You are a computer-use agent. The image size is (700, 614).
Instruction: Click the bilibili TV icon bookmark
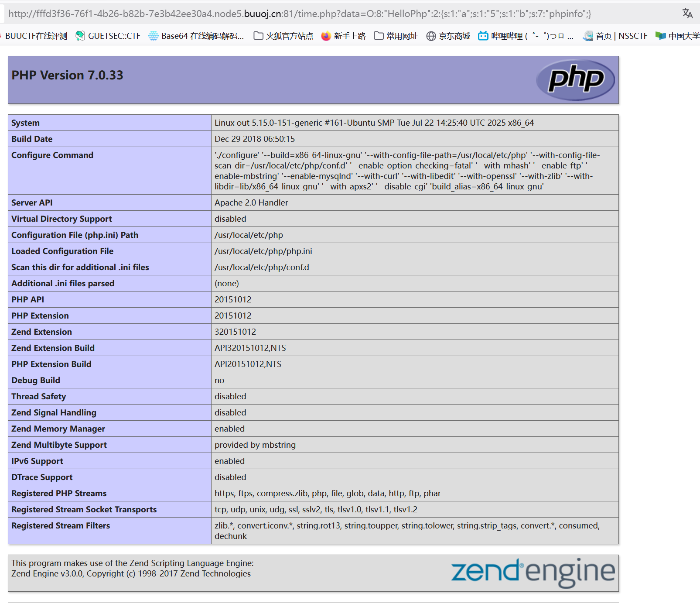[483, 36]
